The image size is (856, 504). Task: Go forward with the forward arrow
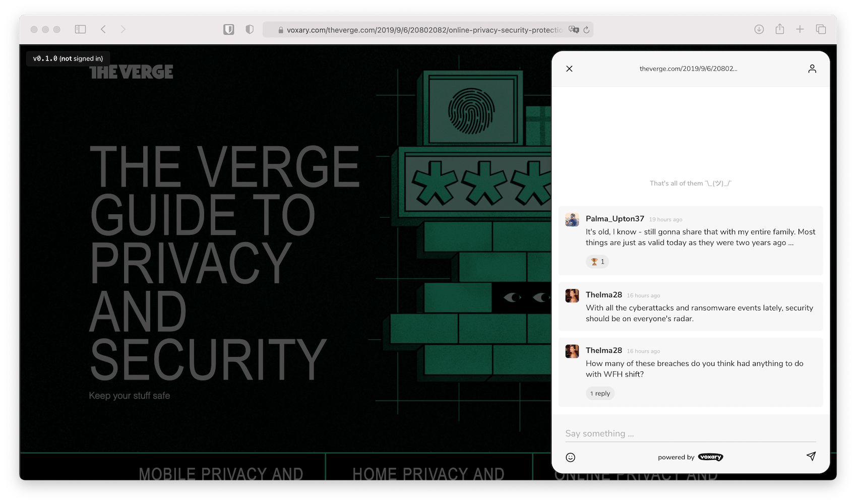(123, 29)
